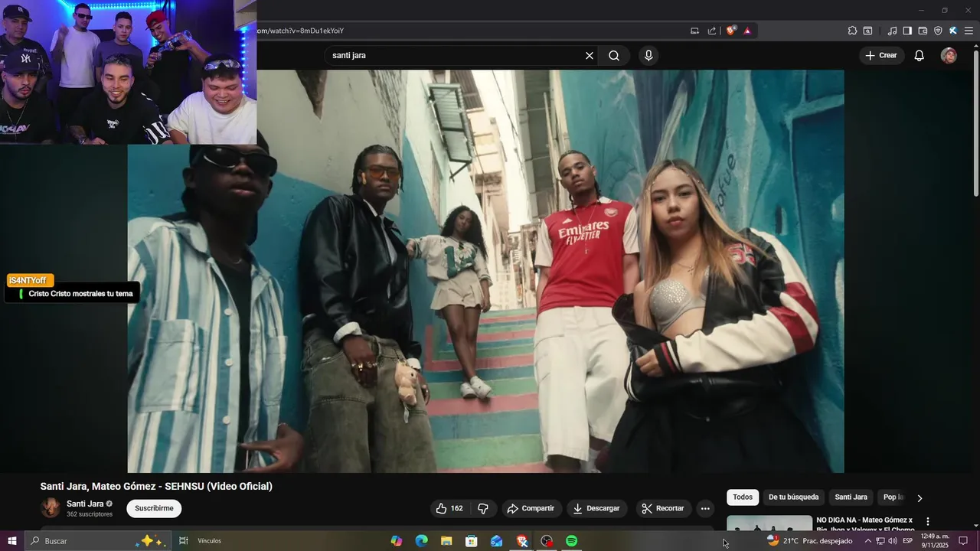Open File Explorer from the taskbar
Image resolution: width=980 pixels, height=551 pixels.
[x=446, y=541]
